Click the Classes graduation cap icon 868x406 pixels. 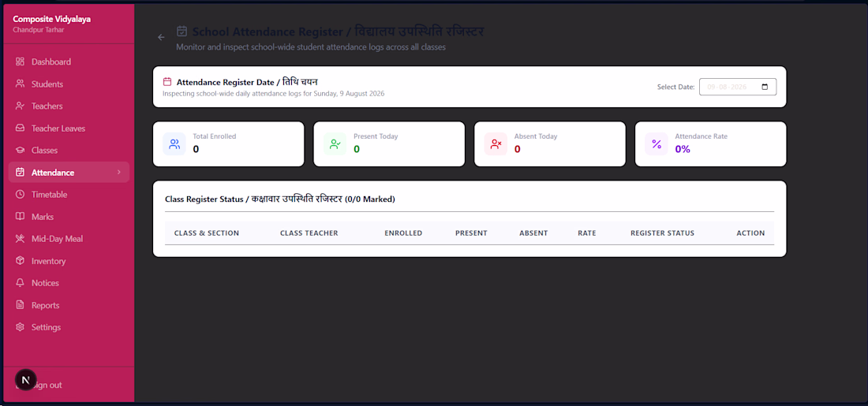(x=20, y=151)
